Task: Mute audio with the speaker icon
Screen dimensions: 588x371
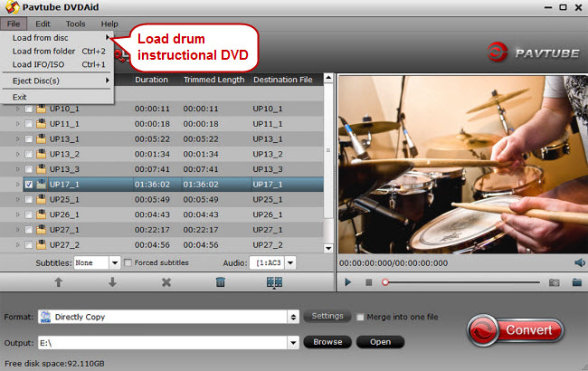Action: [x=579, y=262]
